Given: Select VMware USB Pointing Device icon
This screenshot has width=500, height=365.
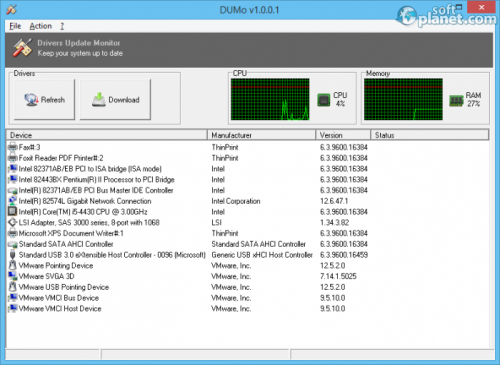Looking at the screenshot, I should [x=12, y=287].
